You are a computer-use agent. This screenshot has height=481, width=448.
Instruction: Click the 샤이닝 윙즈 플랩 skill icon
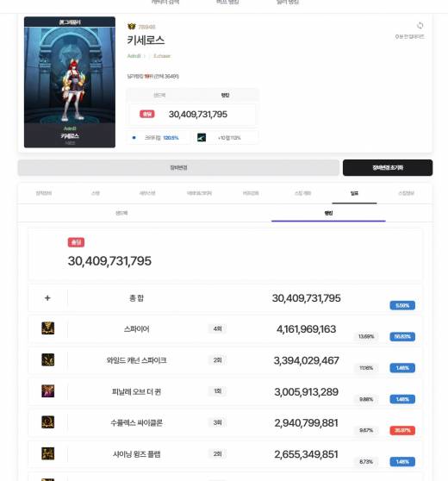click(x=48, y=453)
